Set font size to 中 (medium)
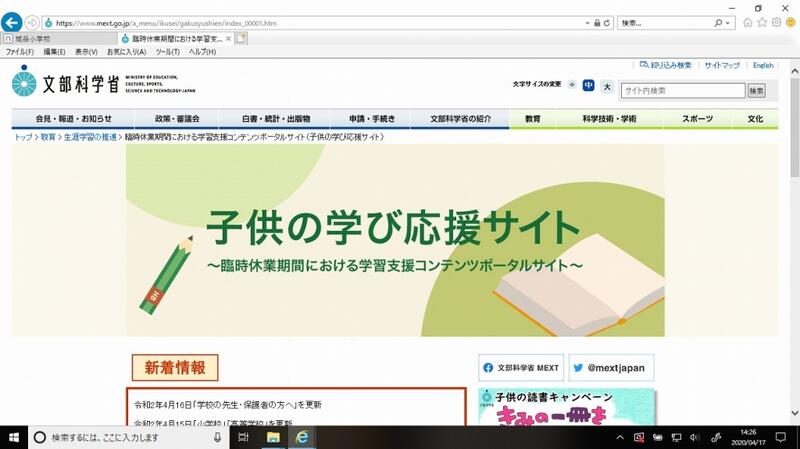800x449 pixels. (x=589, y=86)
